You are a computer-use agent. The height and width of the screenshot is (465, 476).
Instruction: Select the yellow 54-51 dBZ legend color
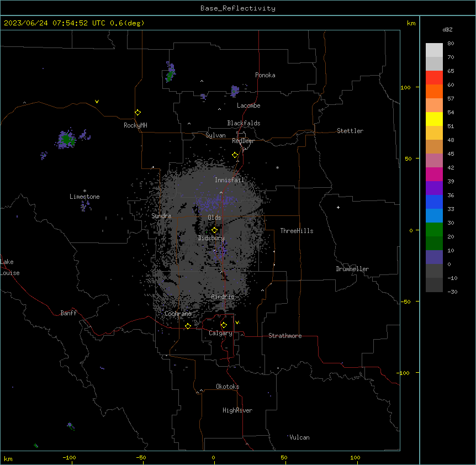pyautogui.click(x=434, y=119)
